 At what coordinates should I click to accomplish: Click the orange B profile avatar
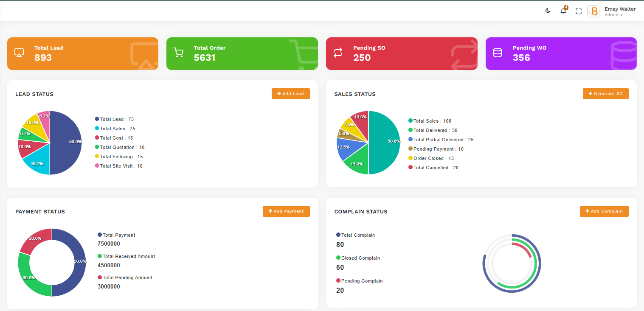(x=593, y=11)
